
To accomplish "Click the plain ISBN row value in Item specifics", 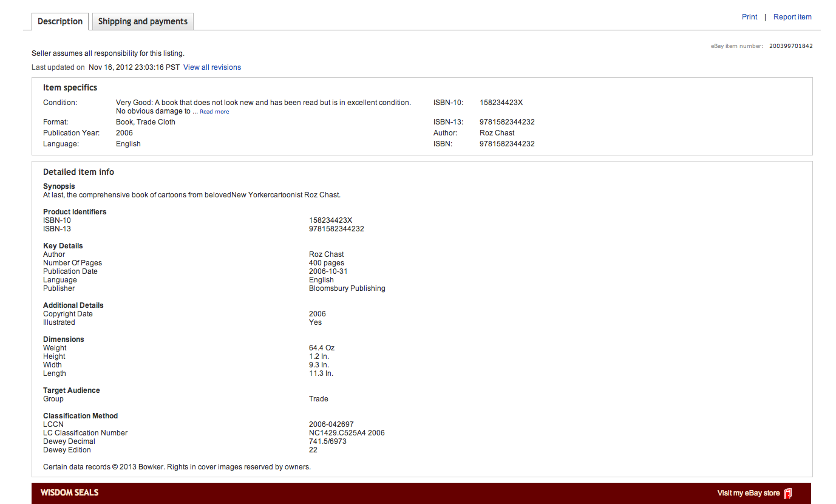I will click(507, 144).
